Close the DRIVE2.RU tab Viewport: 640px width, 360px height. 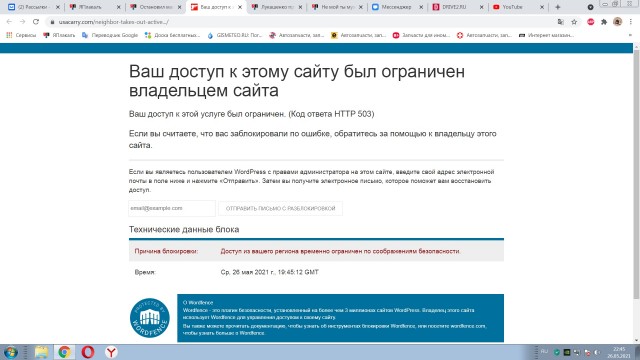(x=482, y=7)
